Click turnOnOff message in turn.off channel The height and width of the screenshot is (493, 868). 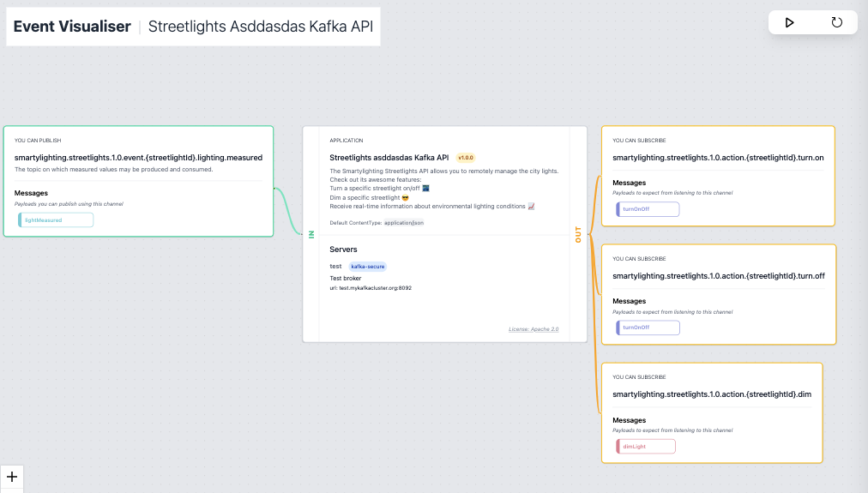(648, 328)
